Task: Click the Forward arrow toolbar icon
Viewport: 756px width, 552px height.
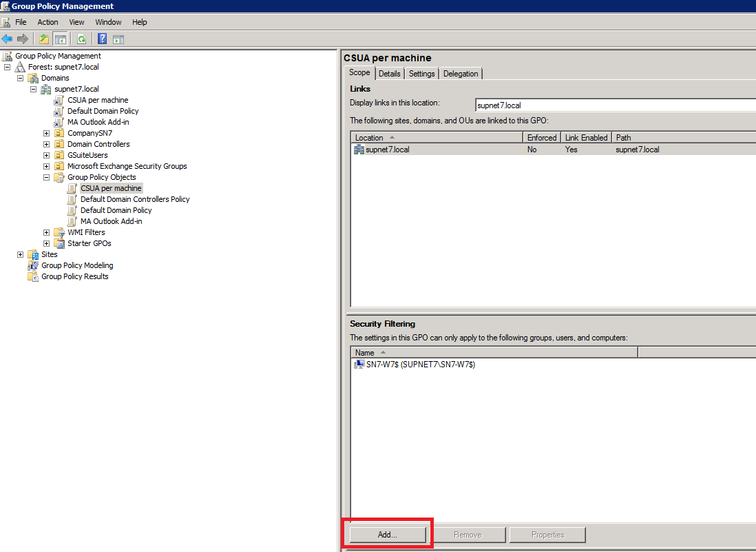Action: pyautogui.click(x=23, y=39)
